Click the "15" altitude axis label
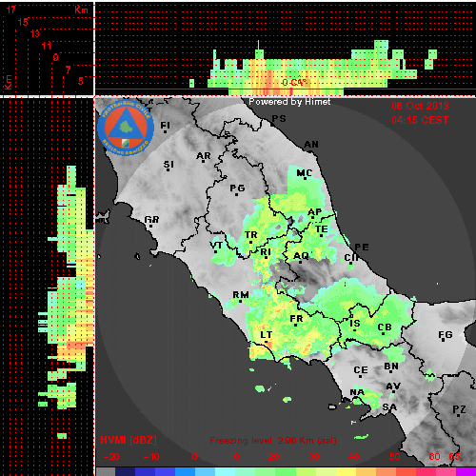This screenshot has width=476, height=476. click(23, 22)
